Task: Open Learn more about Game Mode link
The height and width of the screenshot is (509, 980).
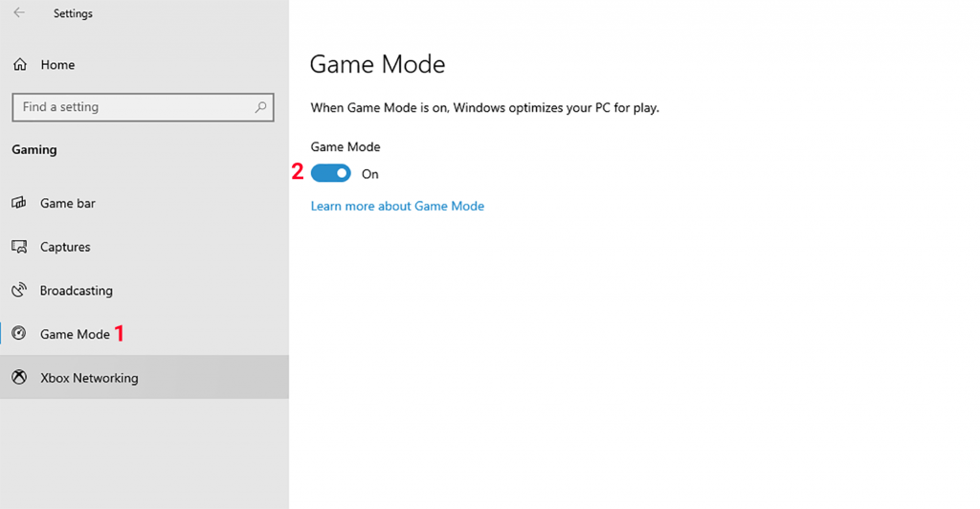Action: (x=397, y=206)
